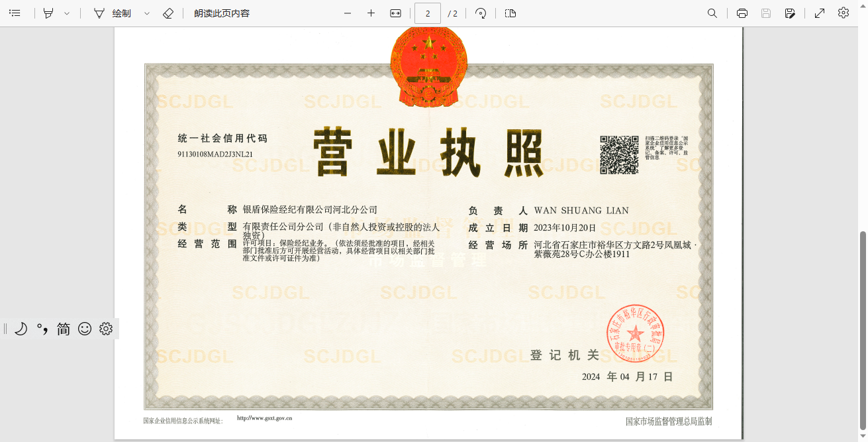Toggle 简 simplified Chinese mode
This screenshot has width=868, height=442.
coord(64,329)
